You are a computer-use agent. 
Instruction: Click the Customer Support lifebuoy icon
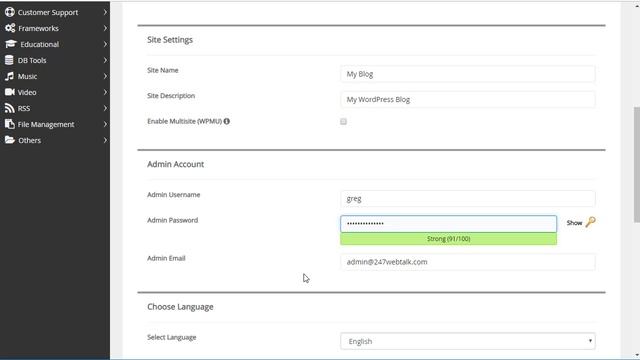tap(10, 12)
